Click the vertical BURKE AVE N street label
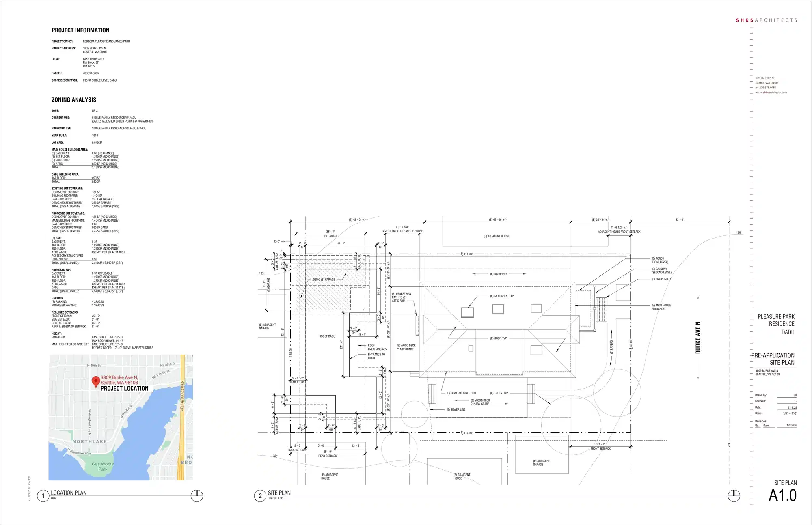Image resolution: width=812 pixels, height=525 pixels. [x=698, y=338]
